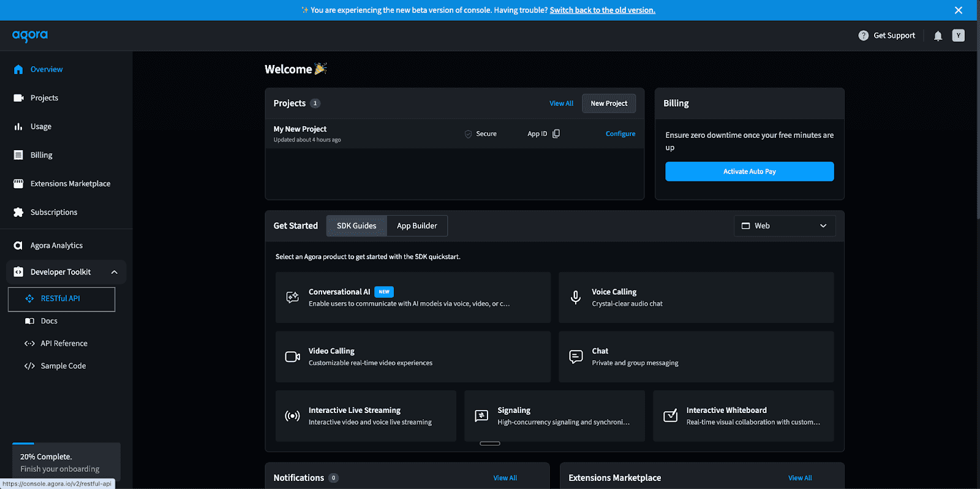Select the SDK Guides tab
Screen dimensions: 980x489
(356, 226)
